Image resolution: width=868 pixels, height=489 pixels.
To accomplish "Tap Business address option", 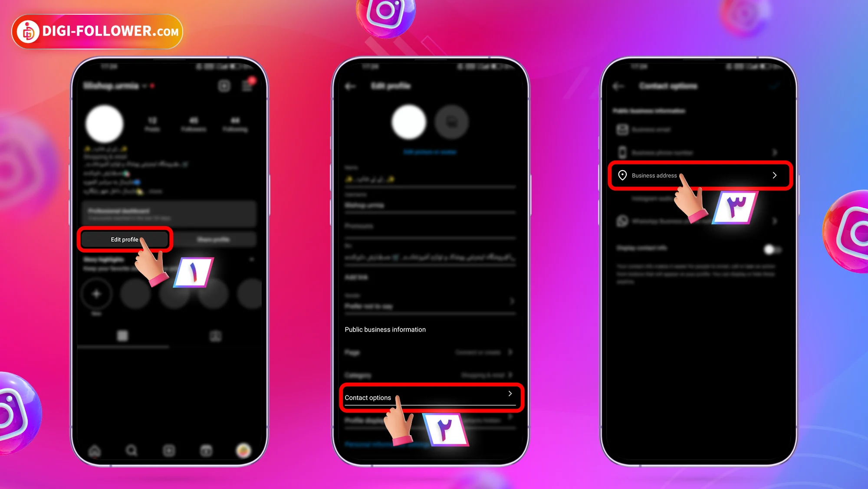I will tap(700, 175).
